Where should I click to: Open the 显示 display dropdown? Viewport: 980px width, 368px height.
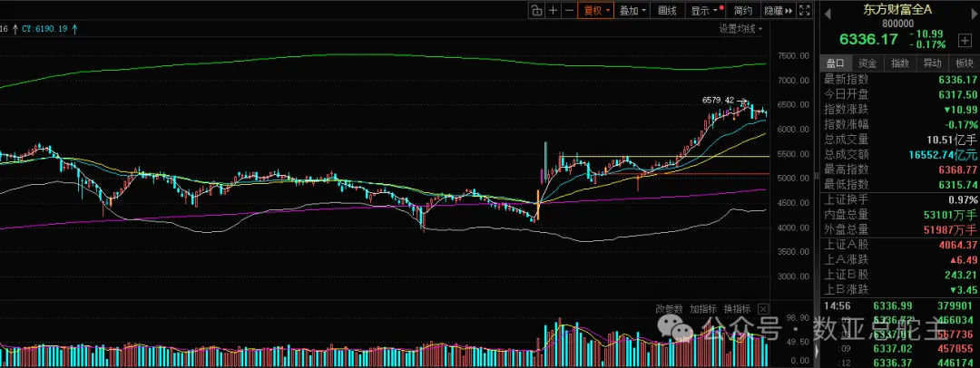pyautogui.click(x=704, y=10)
